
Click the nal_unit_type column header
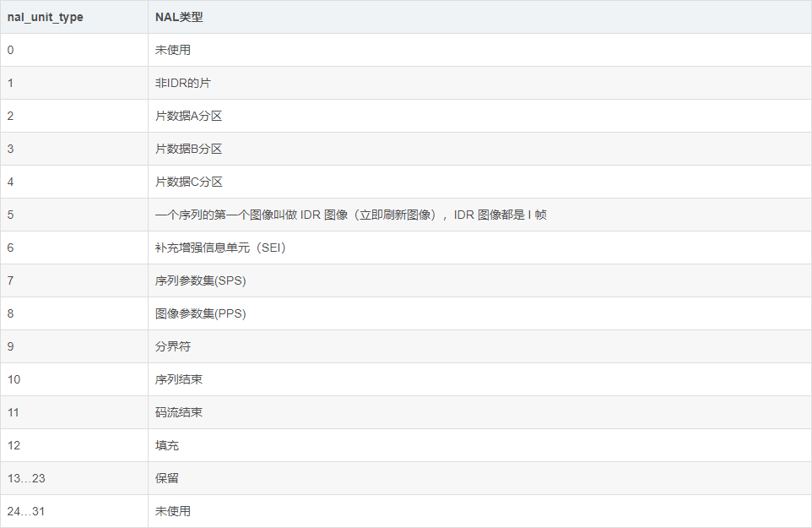coord(74,17)
